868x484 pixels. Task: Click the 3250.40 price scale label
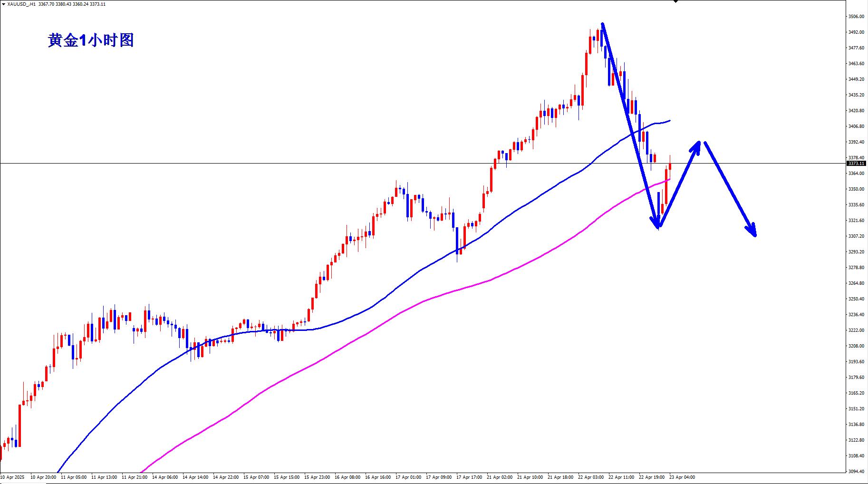(856, 299)
